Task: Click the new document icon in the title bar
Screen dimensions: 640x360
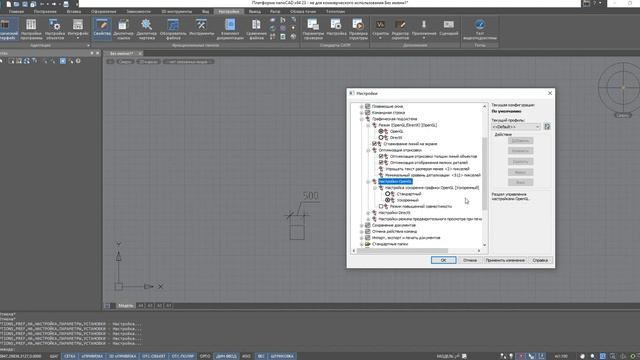Action: click(9, 4)
